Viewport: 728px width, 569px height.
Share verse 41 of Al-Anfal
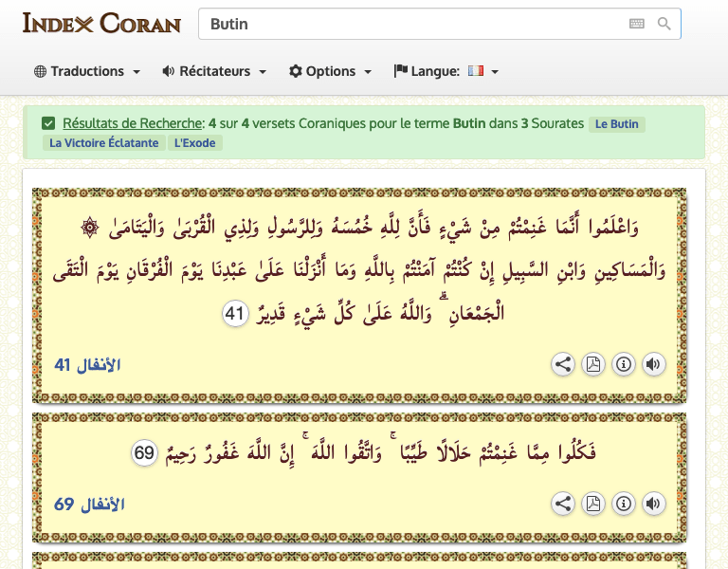[x=563, y=364]
